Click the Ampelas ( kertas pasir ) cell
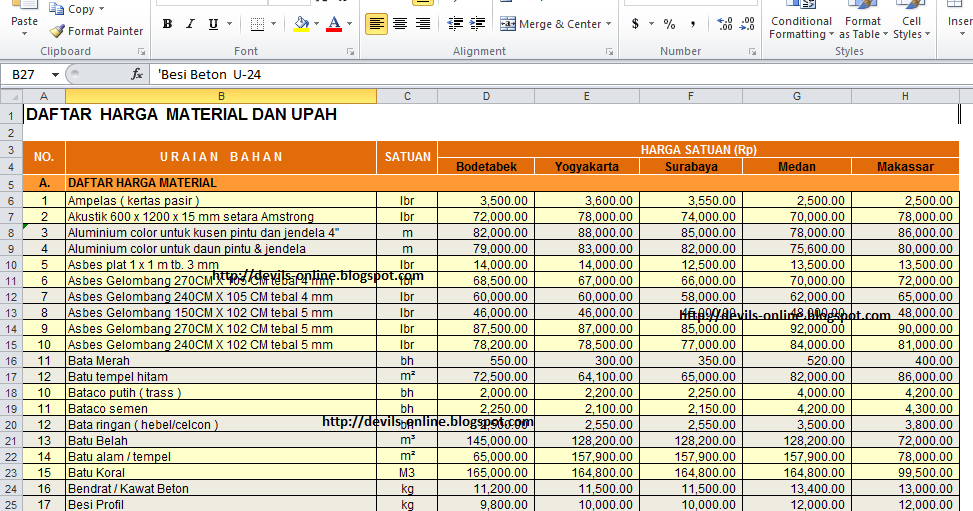Image resolution: width=973 pixels, height=511 pixels. coord(221,201)
